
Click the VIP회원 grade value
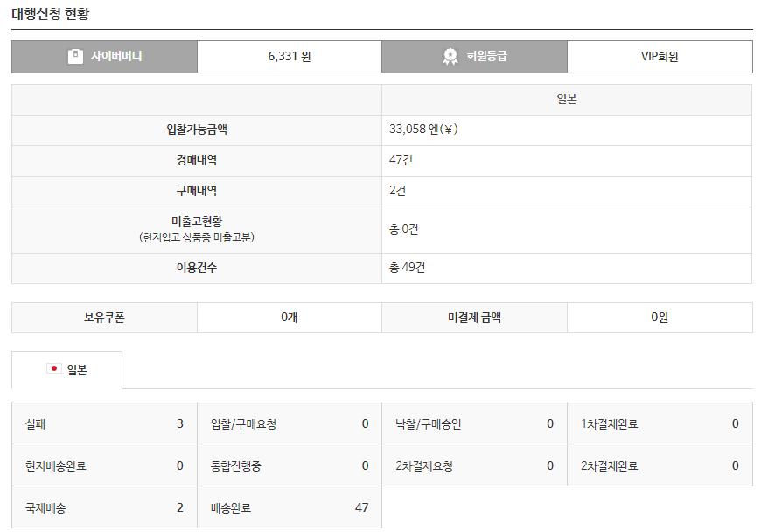tap(660, 57)
